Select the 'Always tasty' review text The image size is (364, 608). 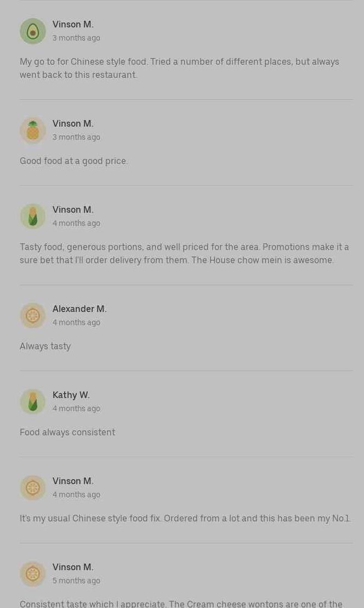click(x=45, y=346)
